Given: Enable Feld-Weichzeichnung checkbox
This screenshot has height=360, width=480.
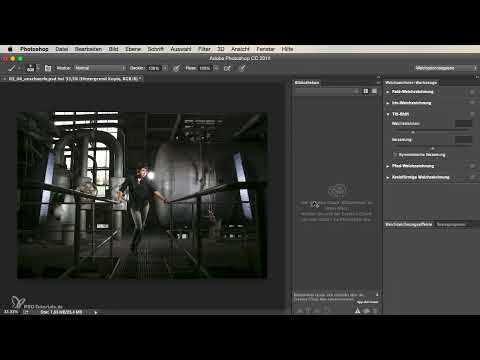Looking at the screenshot, I should pyautogui.click(x=472, y=92).
